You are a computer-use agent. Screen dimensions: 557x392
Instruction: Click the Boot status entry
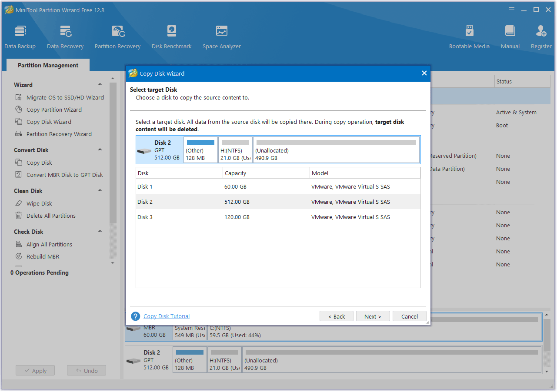[x=502, y=125]
